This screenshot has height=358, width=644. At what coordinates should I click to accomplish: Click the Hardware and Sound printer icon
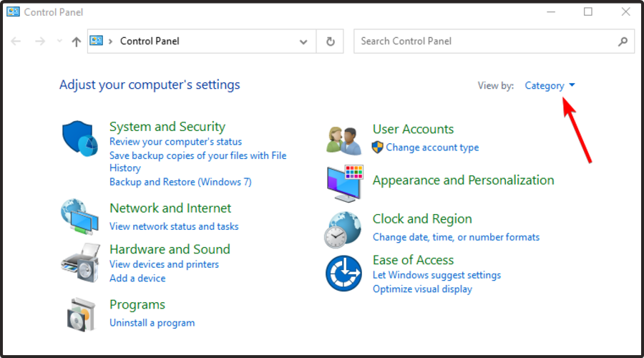click(81, 263)
